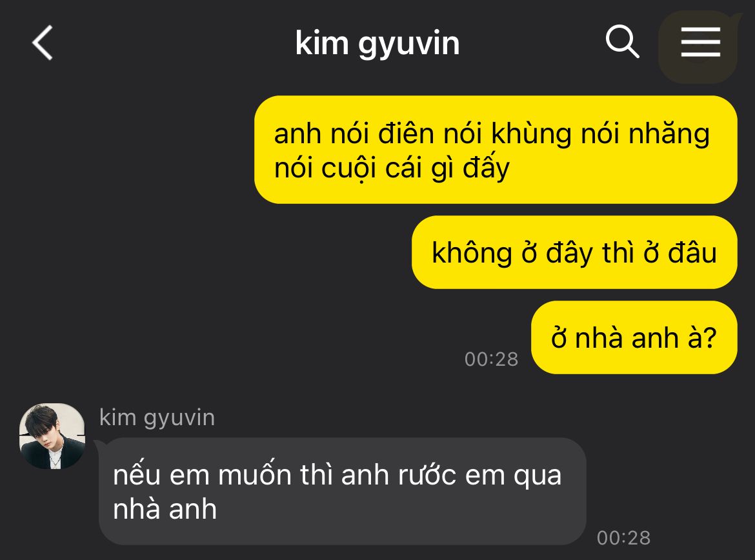Open search in this chat
The image size is (755, 560).
622,41
